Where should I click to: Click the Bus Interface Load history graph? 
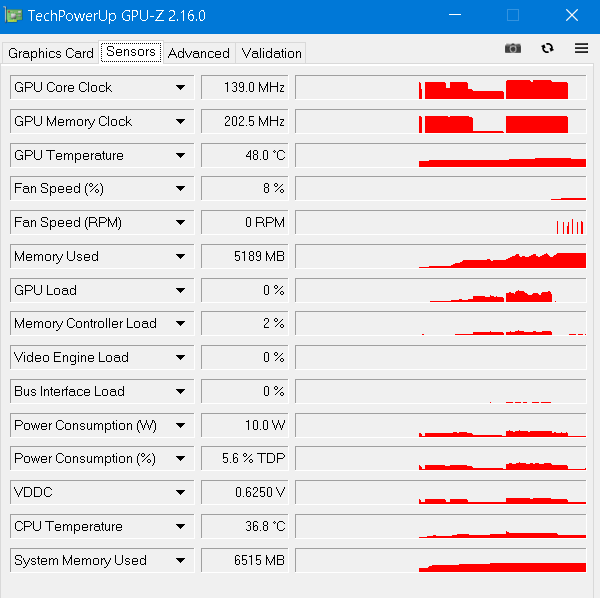(441, 391)
